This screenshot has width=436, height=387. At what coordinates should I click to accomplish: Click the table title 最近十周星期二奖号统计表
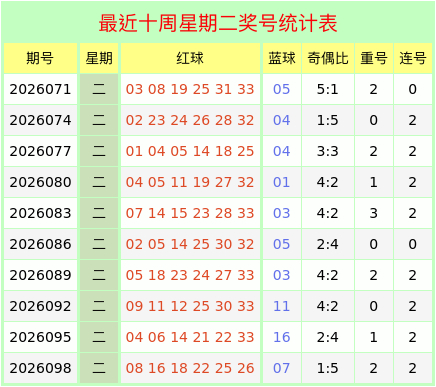218,23
